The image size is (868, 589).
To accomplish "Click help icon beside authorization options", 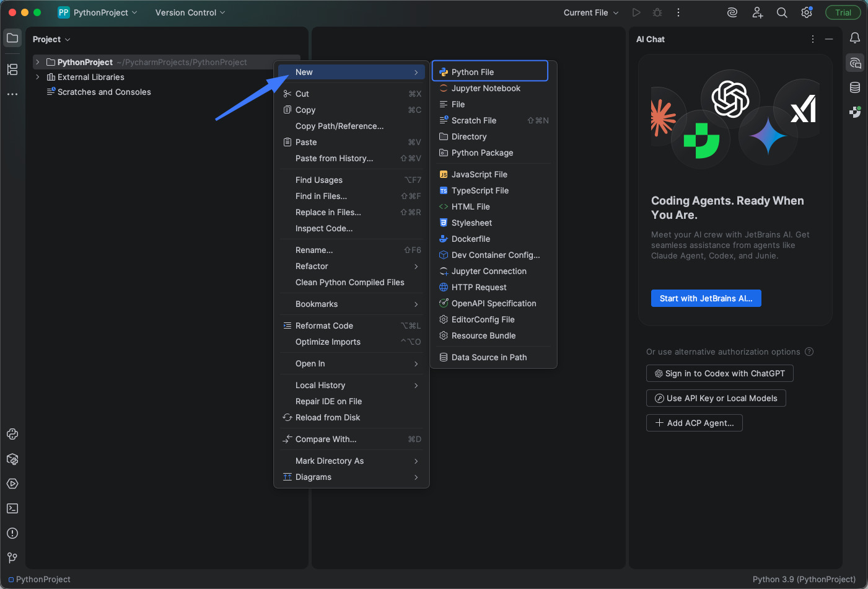I will pos(809,352).
